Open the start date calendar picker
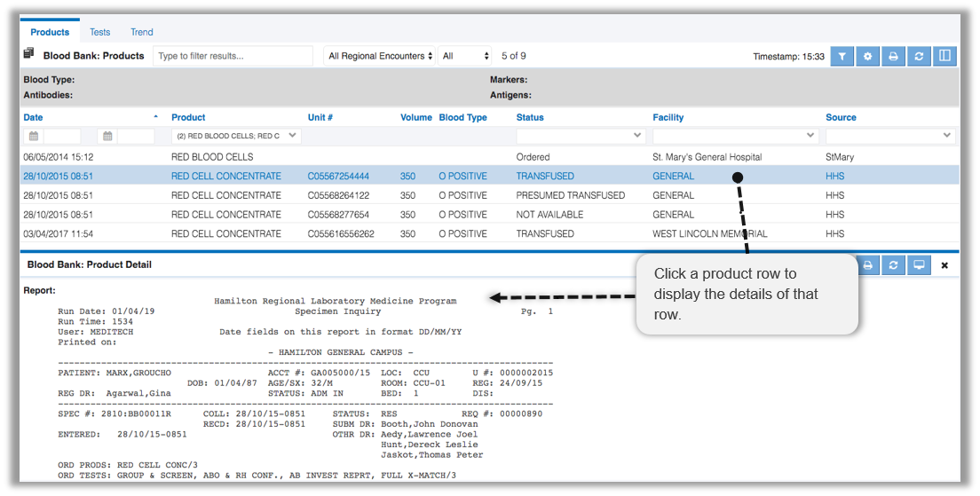The width and height of the screenshot is (980, 496). click(x=34, y=137)
